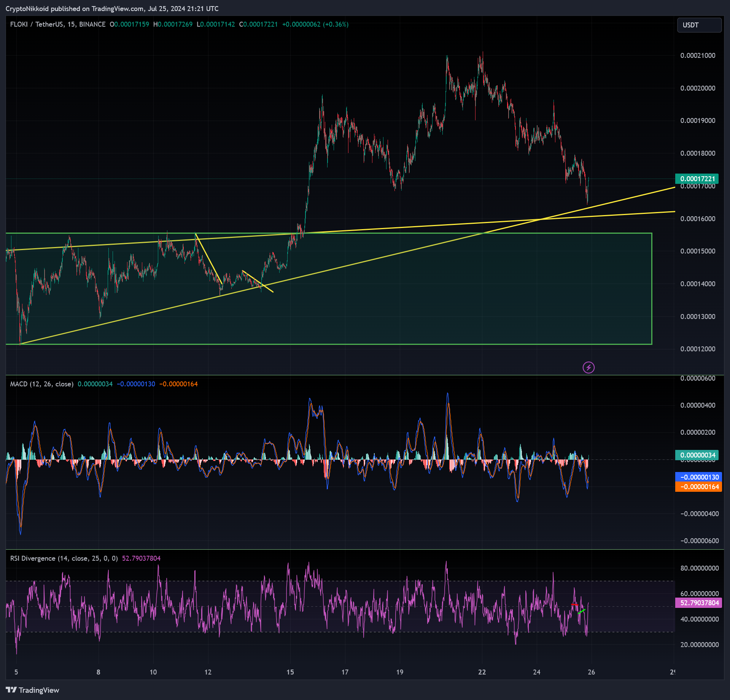
Task: Click the -0.00000600 MACD axis label
Action: (x=700, y=541)
